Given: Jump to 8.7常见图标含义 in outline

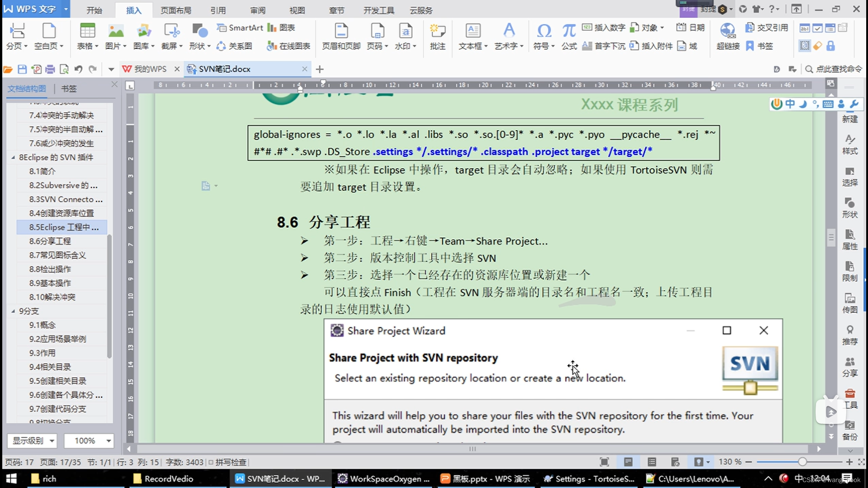Looking at the screenshot, I should click(x=58, y=255).
